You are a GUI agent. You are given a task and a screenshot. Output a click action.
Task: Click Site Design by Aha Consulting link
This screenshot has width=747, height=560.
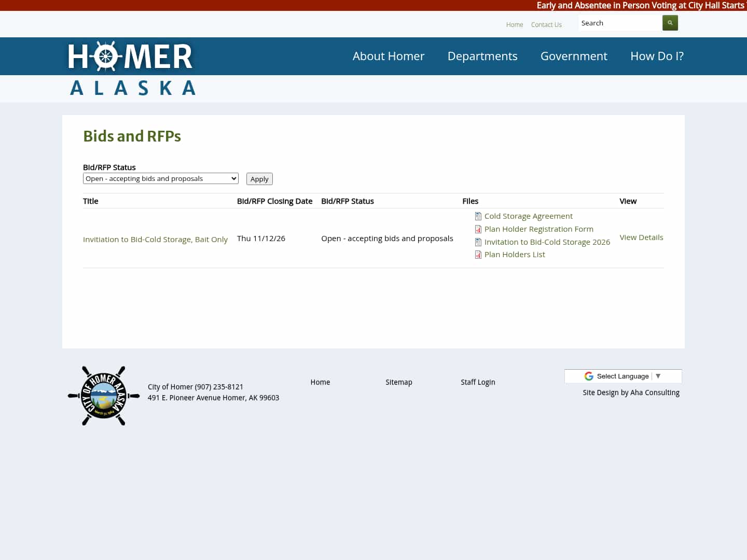631,393
